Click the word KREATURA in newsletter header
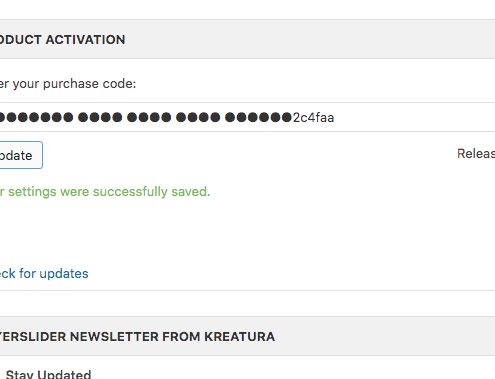This screenshot has width=495, height=379. [x=240, y=337]
